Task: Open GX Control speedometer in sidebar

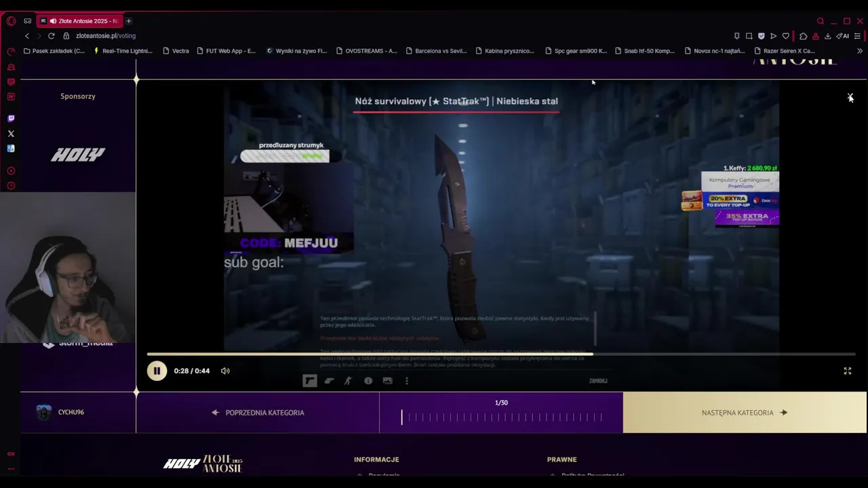Action: (x=11, y=52)
